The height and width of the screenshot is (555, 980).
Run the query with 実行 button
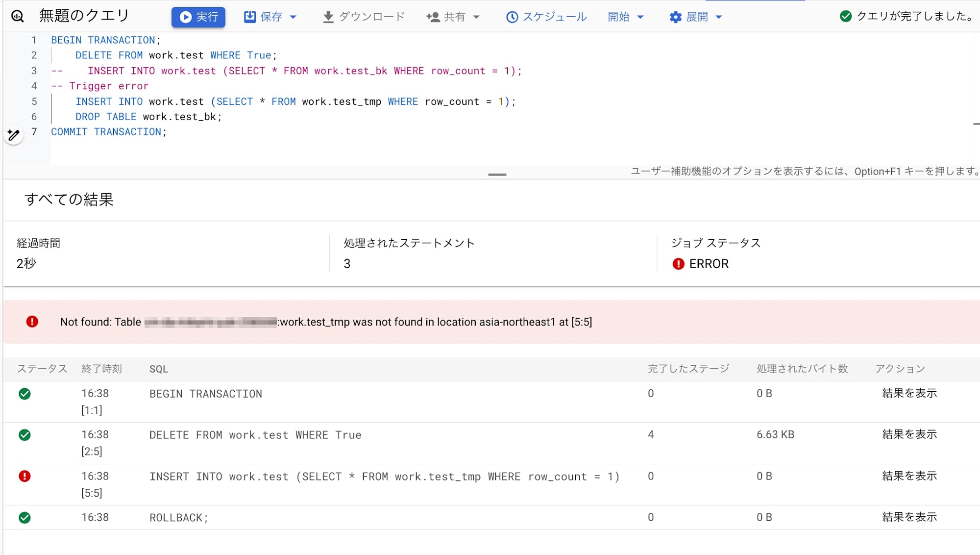198,17
